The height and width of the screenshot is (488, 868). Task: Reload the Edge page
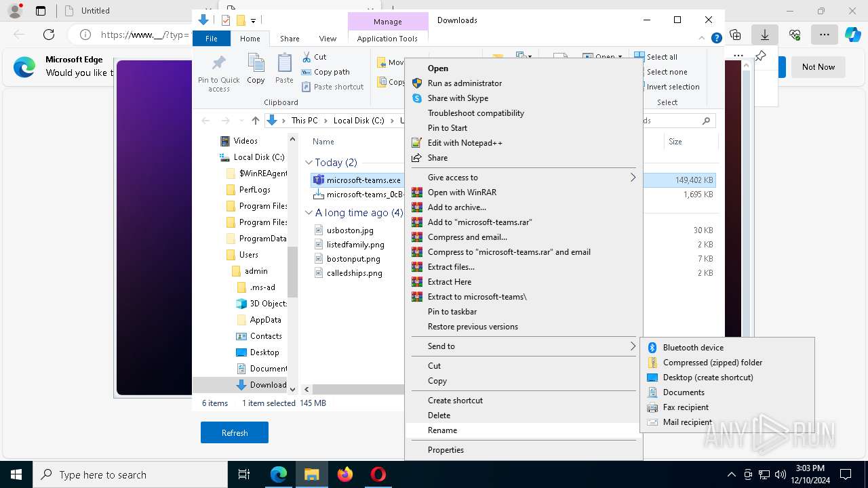[49, 35]
